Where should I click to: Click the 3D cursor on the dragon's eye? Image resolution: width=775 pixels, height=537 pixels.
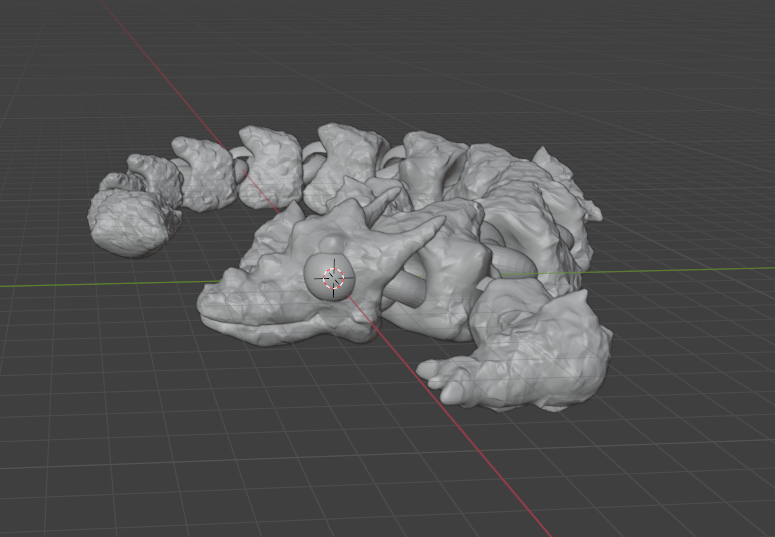point(333,278)
